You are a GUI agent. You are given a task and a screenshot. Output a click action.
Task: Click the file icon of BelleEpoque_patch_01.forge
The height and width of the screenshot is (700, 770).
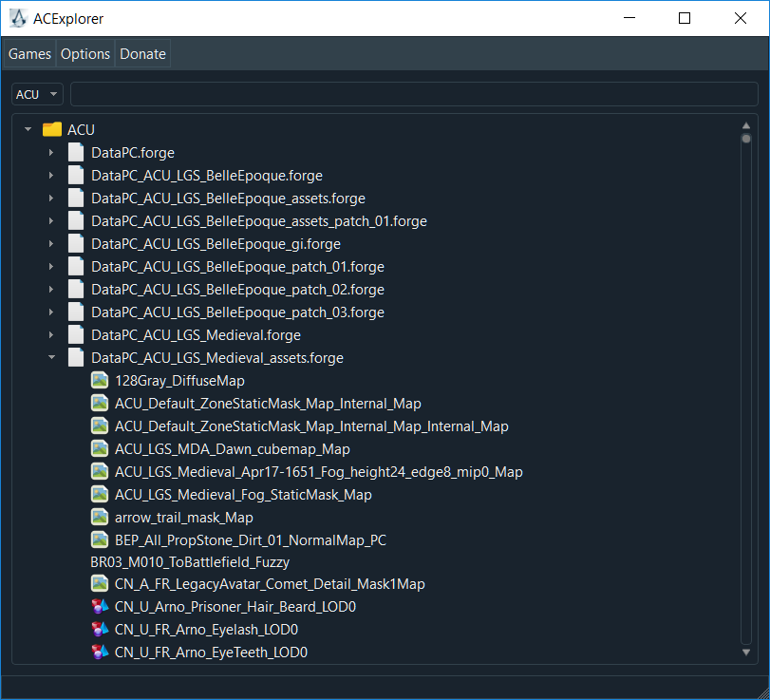click(x=76, y=266)
